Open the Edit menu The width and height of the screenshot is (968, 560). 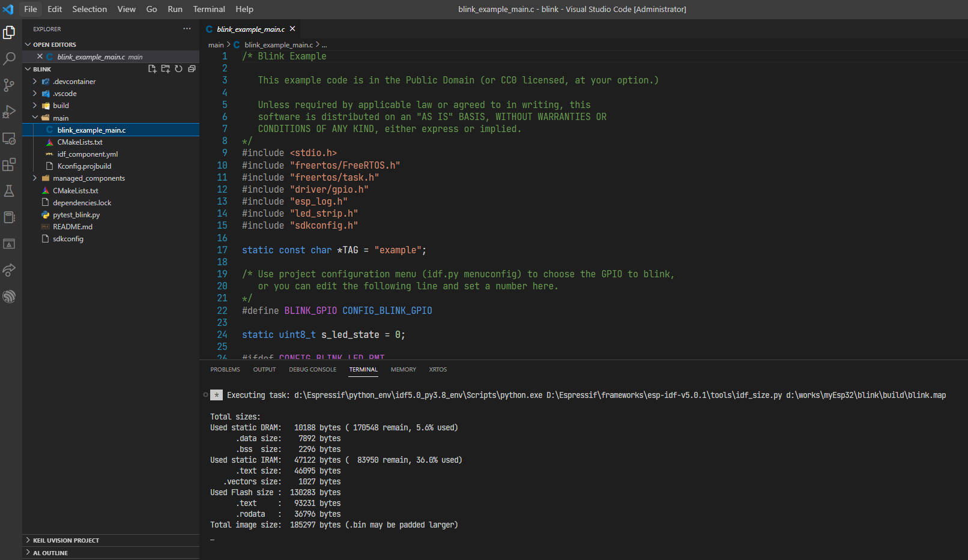55,9
